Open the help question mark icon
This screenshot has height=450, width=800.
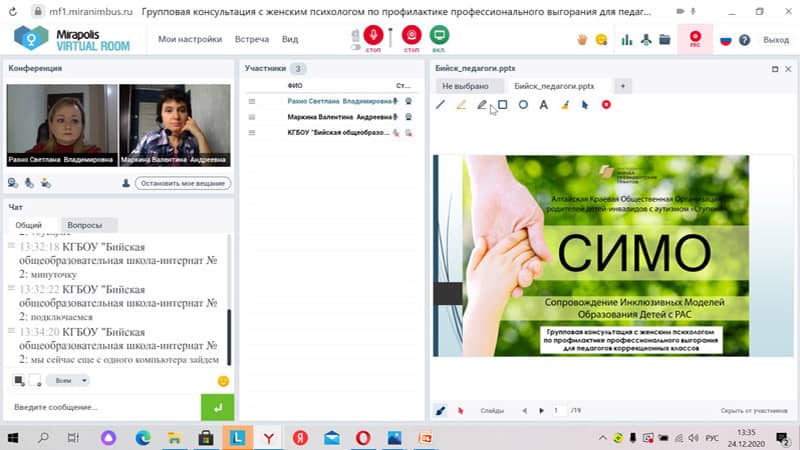point(744,40)
